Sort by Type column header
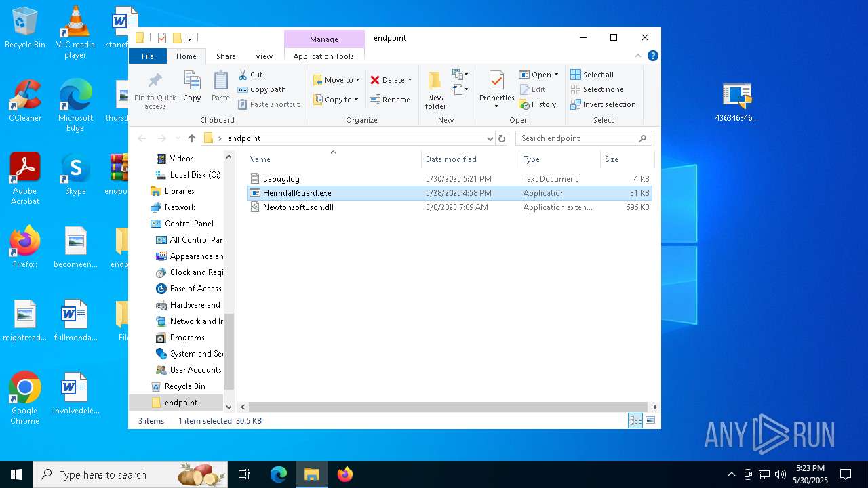Image resolution: width=868 pixels, height=488 pixels. click(559, 159)
